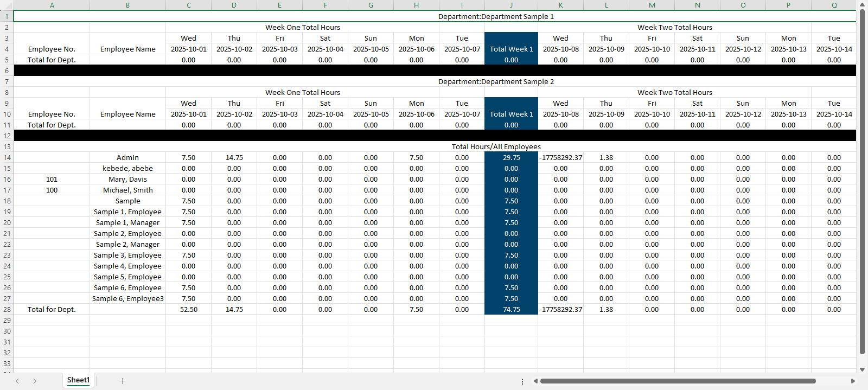868x390 pixels.
Task: Click the horizontal scrollbar thumb
Action: 678,381
